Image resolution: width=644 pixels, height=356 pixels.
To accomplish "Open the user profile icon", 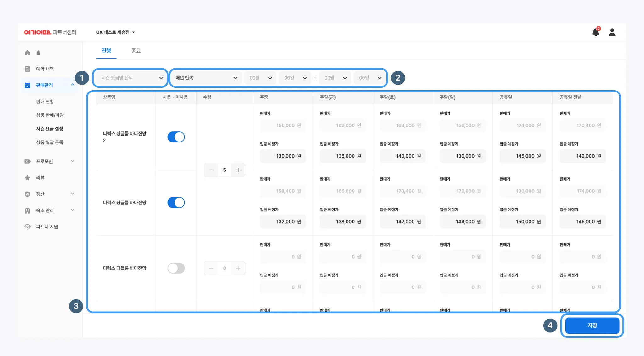I will (612, 32).
